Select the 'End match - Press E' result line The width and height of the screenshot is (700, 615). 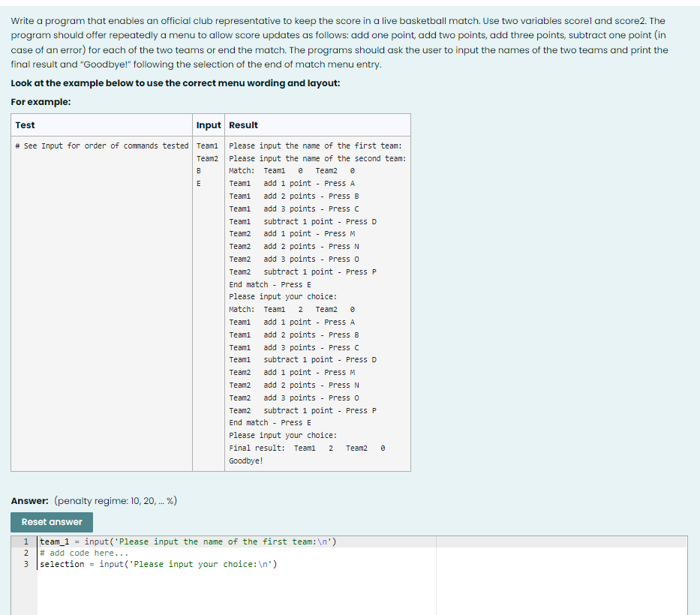click(x=266, y=284)
